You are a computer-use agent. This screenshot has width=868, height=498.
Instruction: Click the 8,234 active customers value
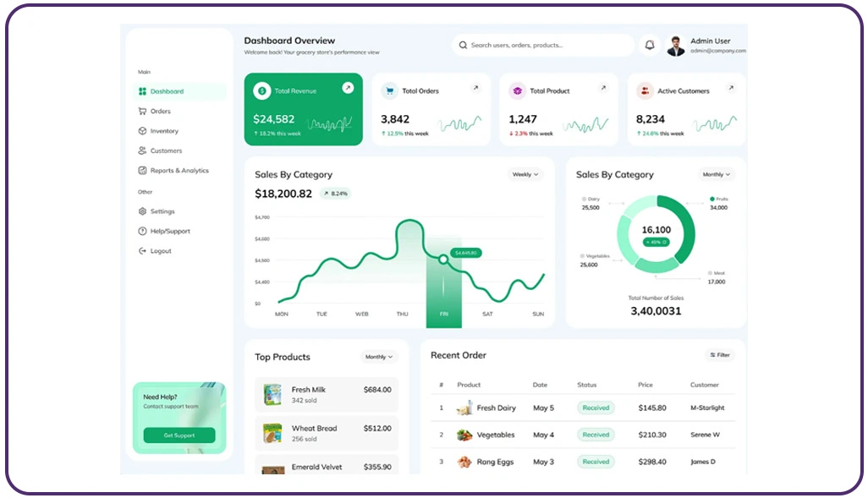[x=651, y=119]
